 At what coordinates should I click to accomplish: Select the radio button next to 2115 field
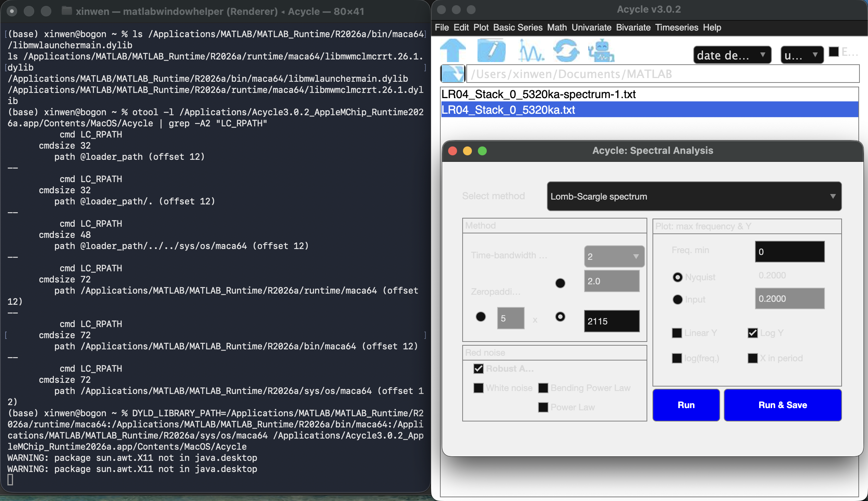coord(560,317)
